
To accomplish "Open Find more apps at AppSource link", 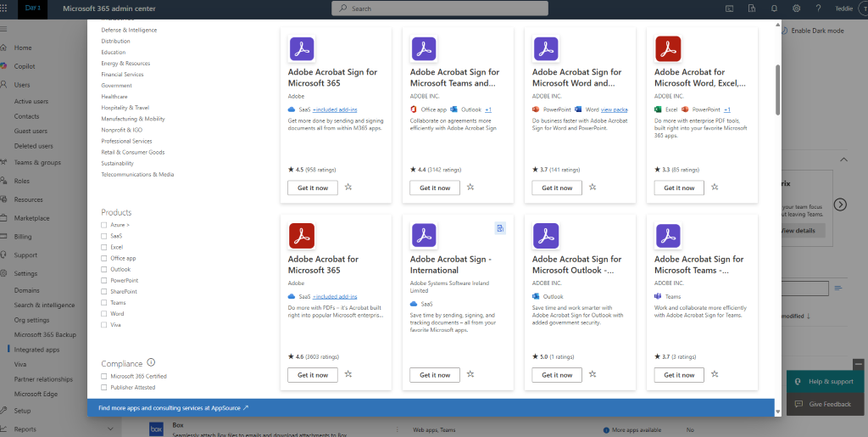I will tap(173, 407).
